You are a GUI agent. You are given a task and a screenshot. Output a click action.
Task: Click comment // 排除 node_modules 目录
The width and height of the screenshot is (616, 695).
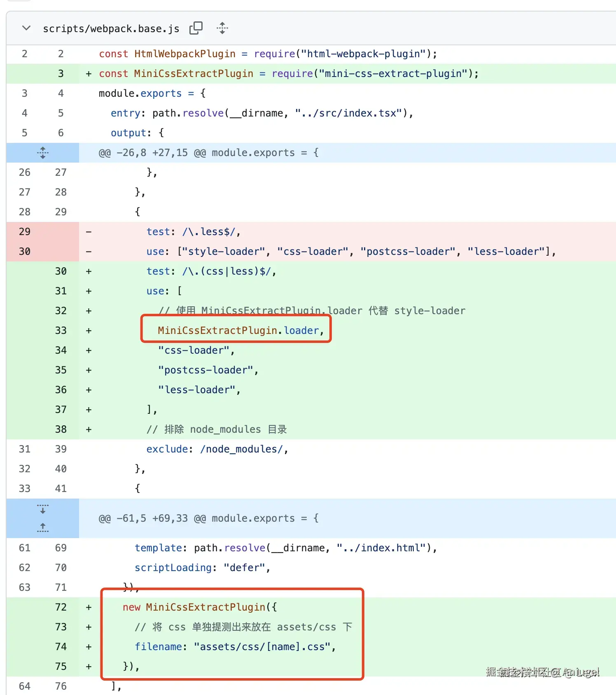click(x=217, y=429)
